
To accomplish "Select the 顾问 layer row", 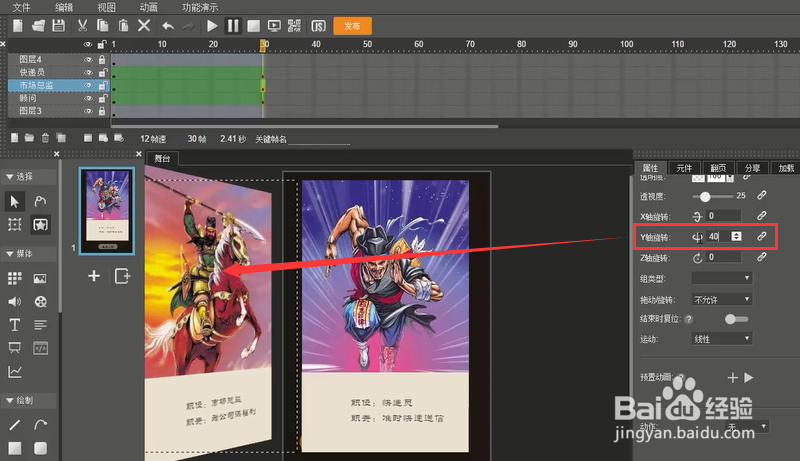I will [x=59, y=98].
